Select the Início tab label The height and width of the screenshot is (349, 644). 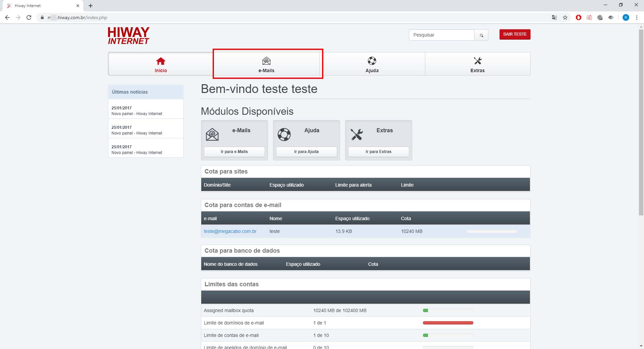161,70
